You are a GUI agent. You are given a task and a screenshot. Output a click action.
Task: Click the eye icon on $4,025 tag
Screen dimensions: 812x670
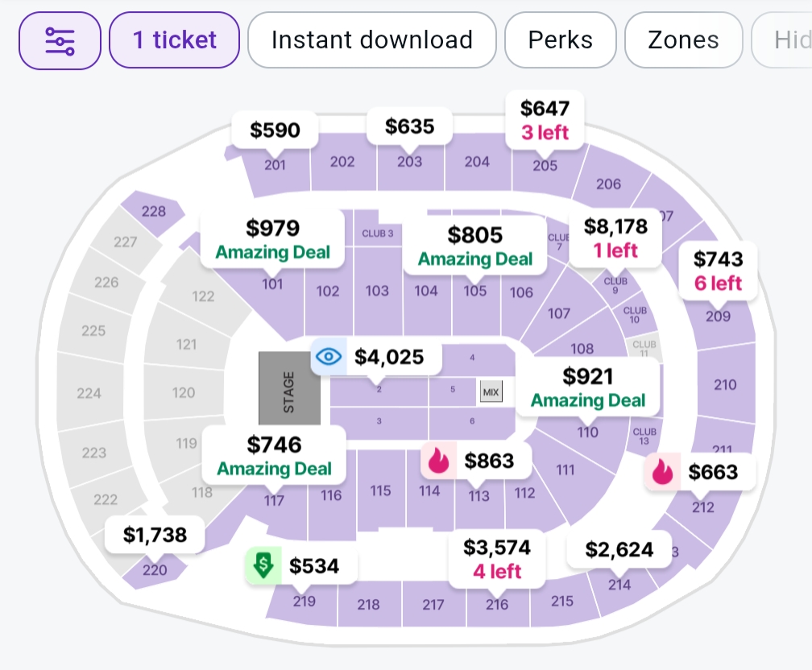click(x=329, y=357)
